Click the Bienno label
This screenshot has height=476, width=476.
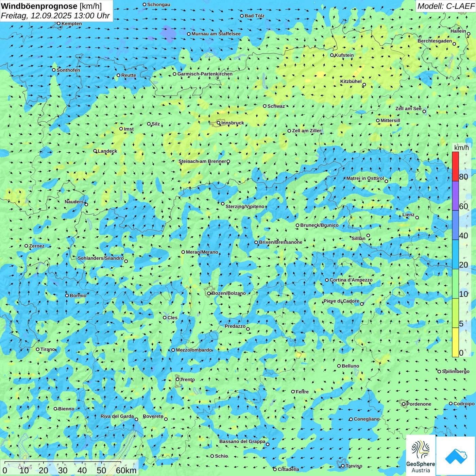pyautogui.click(x=66, y=409)
